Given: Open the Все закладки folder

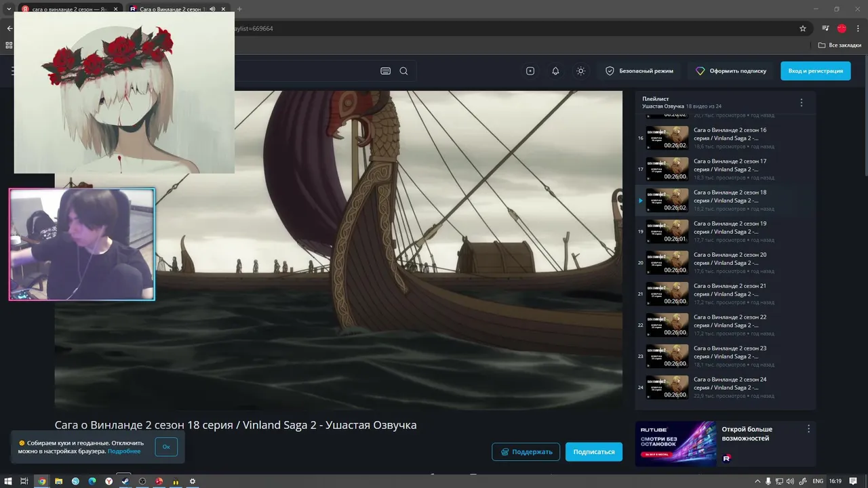Looking at the screenshot, I should (x=840, y=45).
